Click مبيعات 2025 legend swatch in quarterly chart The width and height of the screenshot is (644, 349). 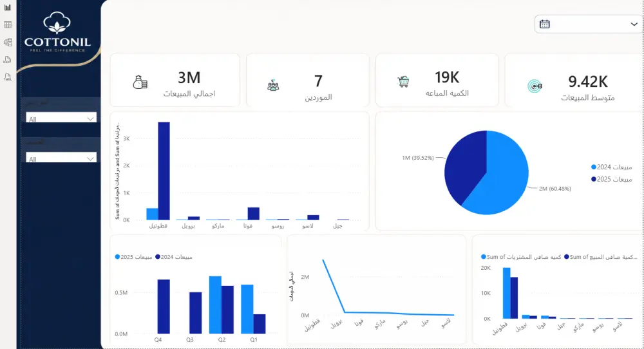pos(117,257)
